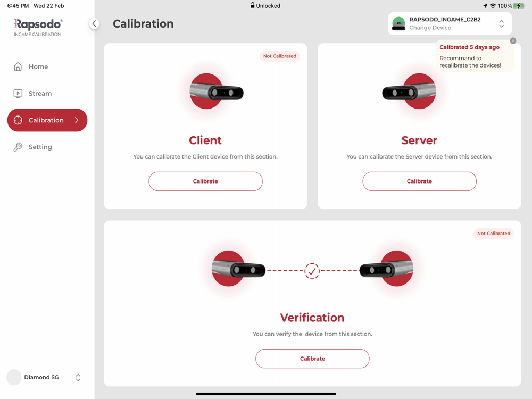
Task: Click the Rapsodo logo
Action: click(38, 24)
